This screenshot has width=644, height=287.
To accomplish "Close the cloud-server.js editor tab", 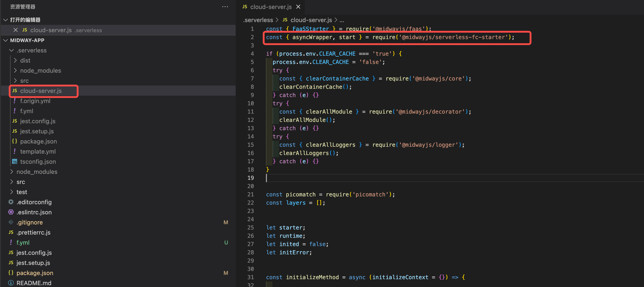I will point(298,7).
